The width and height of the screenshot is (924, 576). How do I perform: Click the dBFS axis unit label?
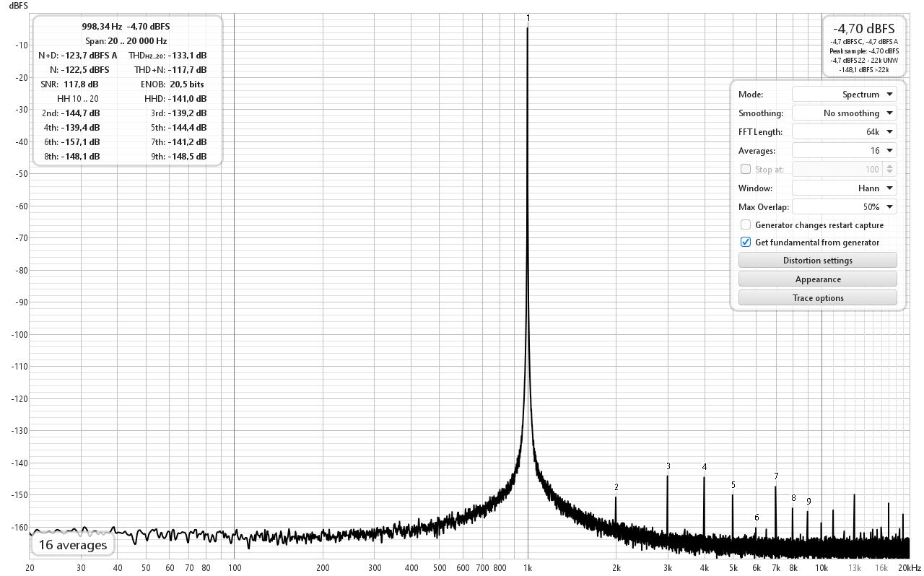coord(18,5)
